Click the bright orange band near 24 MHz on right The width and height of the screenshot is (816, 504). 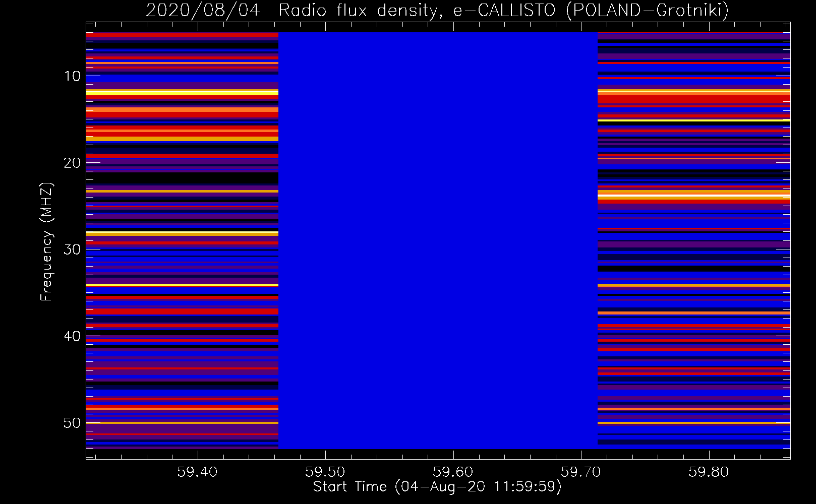[694, 195]
